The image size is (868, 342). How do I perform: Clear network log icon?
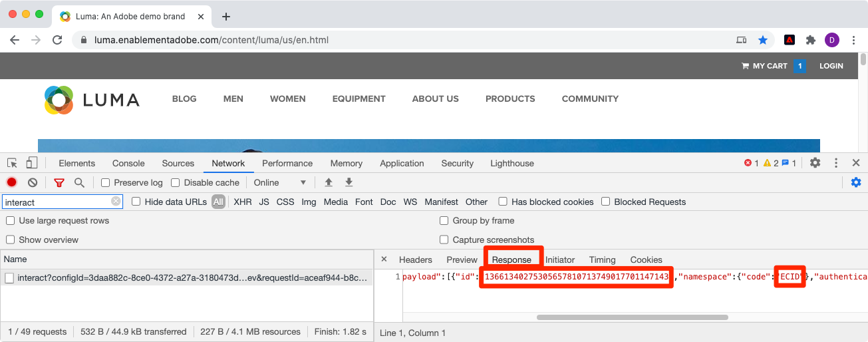(x=33, y=182)
